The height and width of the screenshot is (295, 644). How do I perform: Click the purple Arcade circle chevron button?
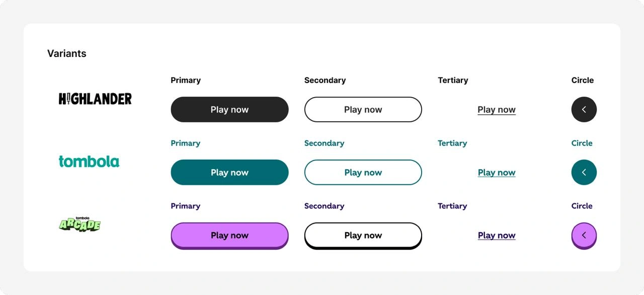click(x=584, y=236)
